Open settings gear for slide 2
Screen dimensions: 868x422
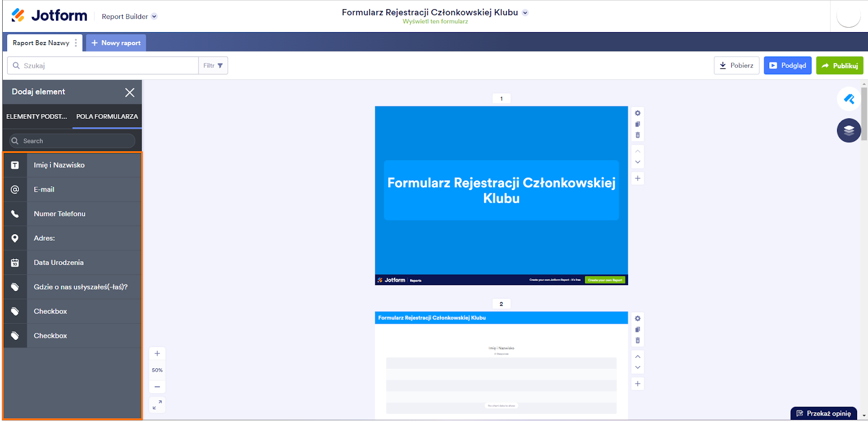pos(637,319)
